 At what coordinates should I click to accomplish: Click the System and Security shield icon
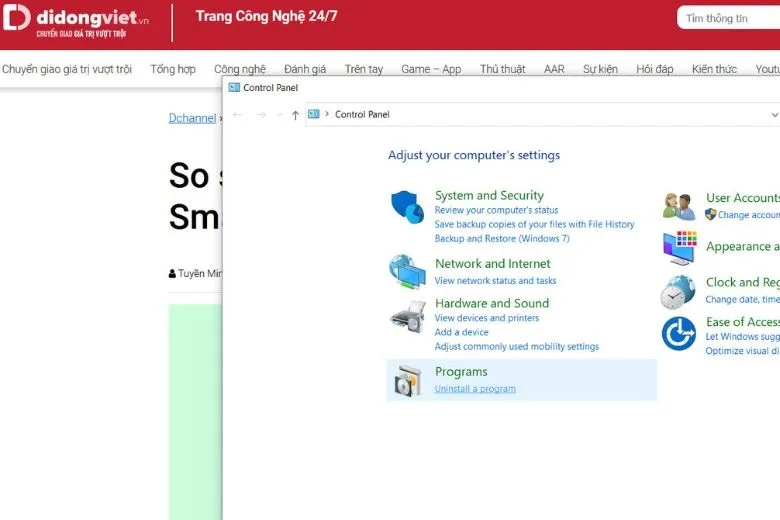click(x=407, y=207)
